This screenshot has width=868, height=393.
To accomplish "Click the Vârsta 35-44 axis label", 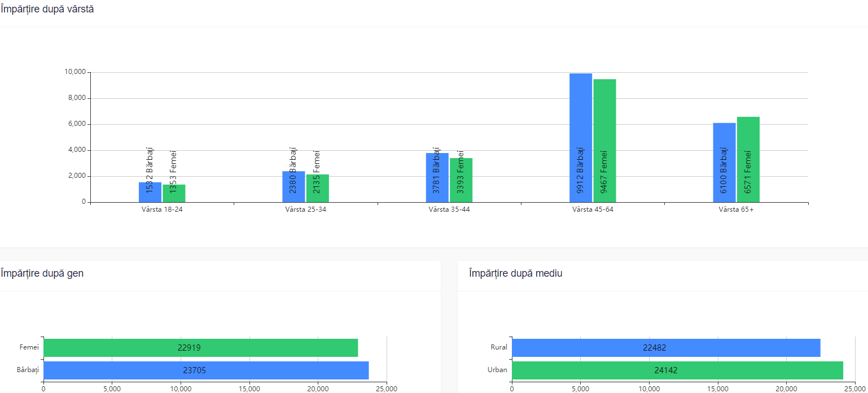I will [449, 209].
